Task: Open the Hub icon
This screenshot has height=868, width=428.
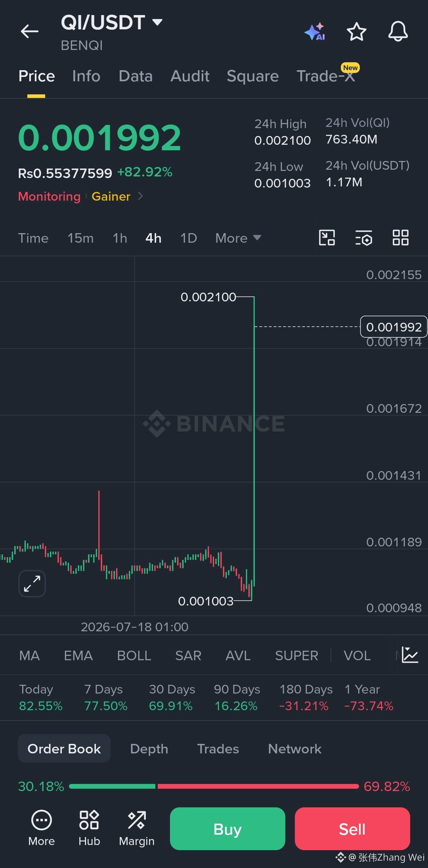Action: tap(89, 828)
